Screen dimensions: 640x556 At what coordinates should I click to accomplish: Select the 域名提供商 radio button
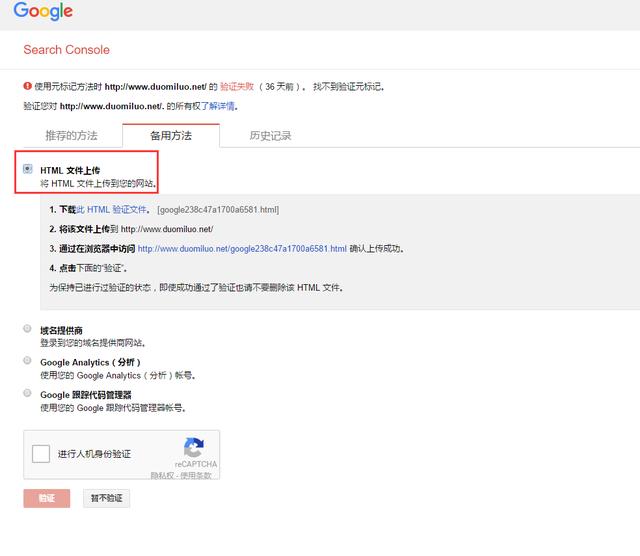pyautogui.click(x=27, y=329)
